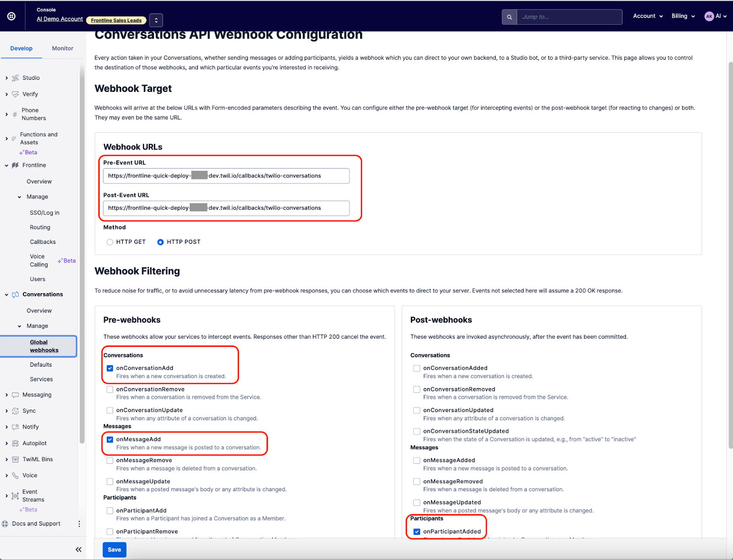733x560 pixels.
Task: Click the sidebar vertical scrollbar
Action: 82,254
